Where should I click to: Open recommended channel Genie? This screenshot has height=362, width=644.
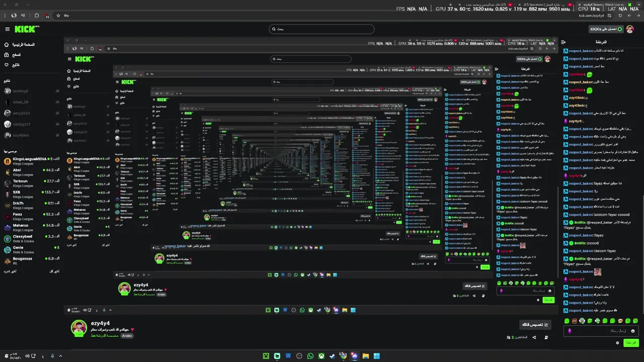pyautogui.click(x=31, y=249)
